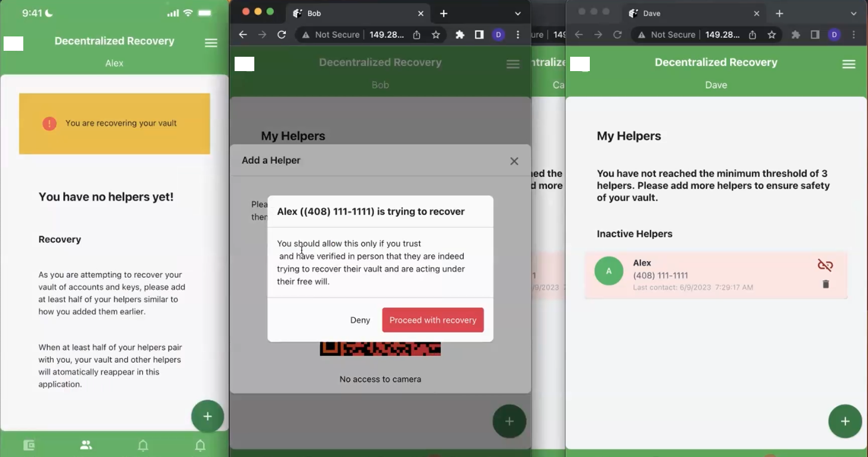Viewport: 868px width, 457px height.
Task: Tap the add helper plus button in Alex's app
Action: pos(207,416)
